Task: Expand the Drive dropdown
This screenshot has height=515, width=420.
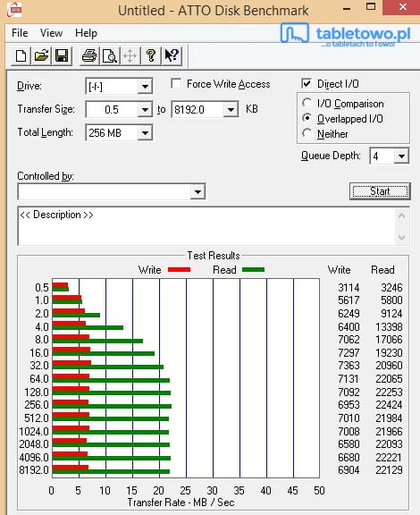Action: 145,87
